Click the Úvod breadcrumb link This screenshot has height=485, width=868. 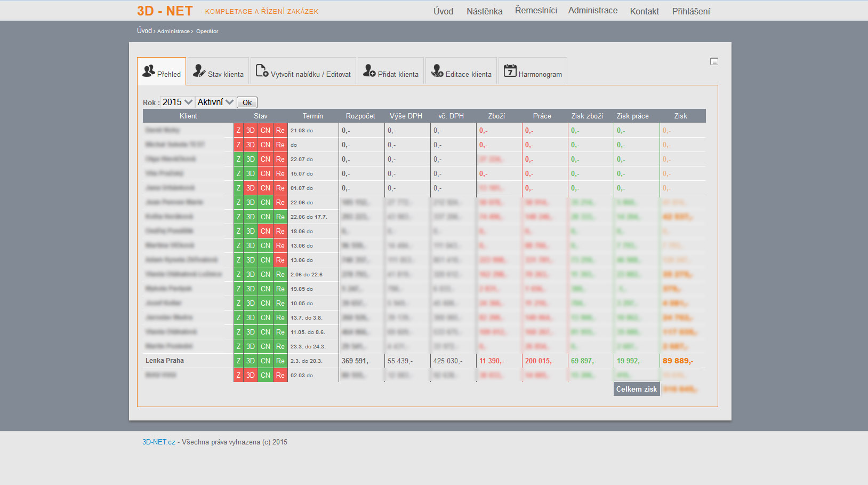[144, 31]
